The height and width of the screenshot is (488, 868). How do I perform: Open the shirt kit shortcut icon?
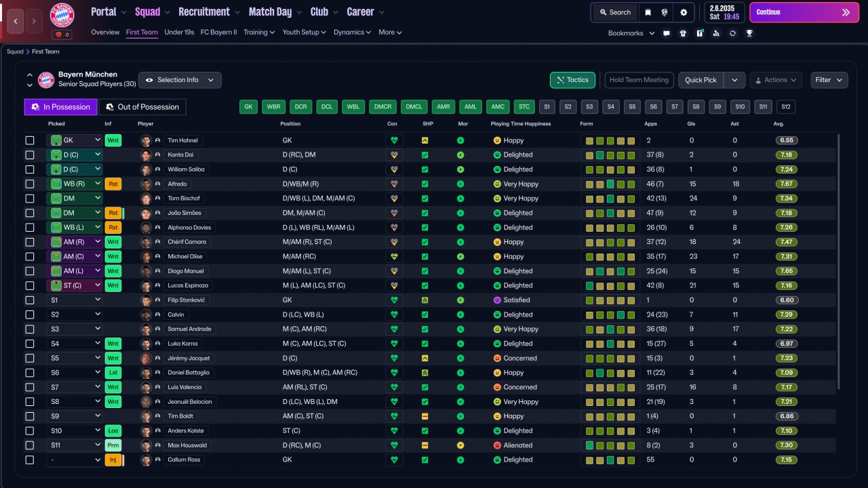683,33
